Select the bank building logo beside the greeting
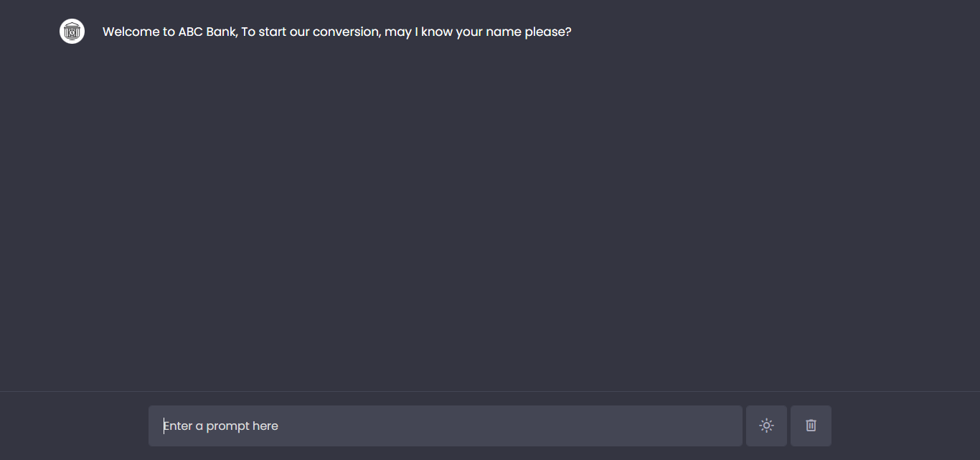Image resolution: width=980 pixels, height=460 pixels. pyautogui.click(x=72, y=32)
